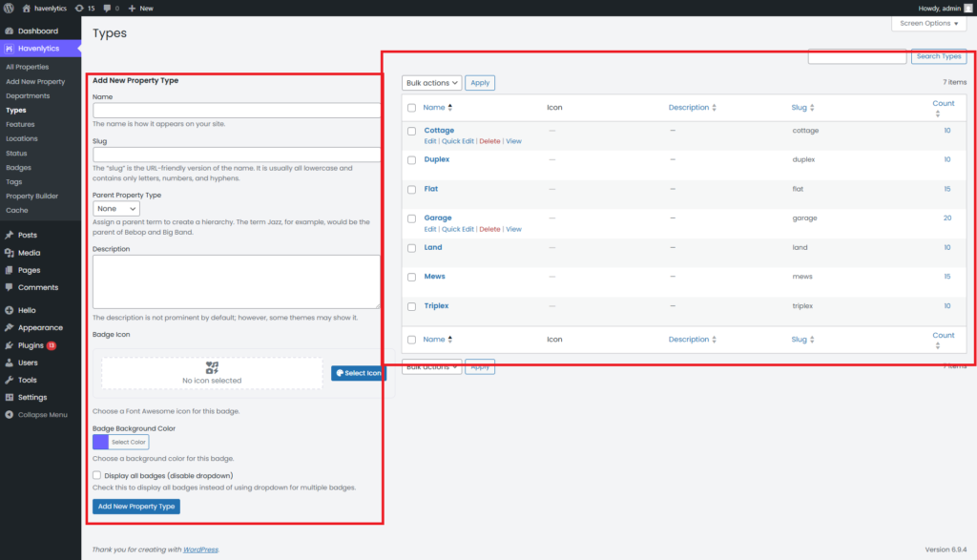
Task: Tick the checkbox for the Cottage row
Action: click(411, 131)
